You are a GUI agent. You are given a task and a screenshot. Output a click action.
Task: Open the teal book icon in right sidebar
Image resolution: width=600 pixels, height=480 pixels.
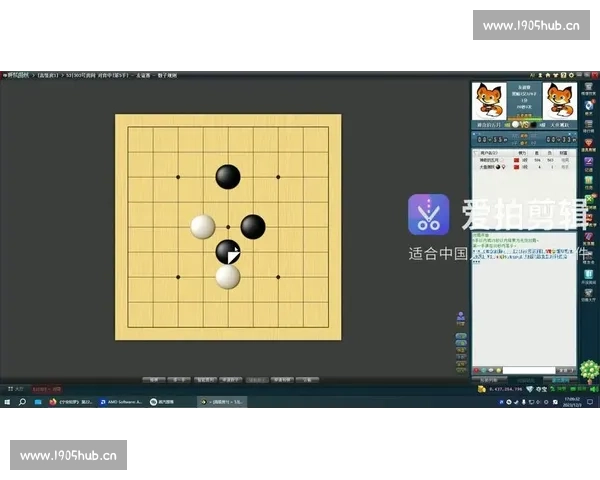tap(589, 274)
